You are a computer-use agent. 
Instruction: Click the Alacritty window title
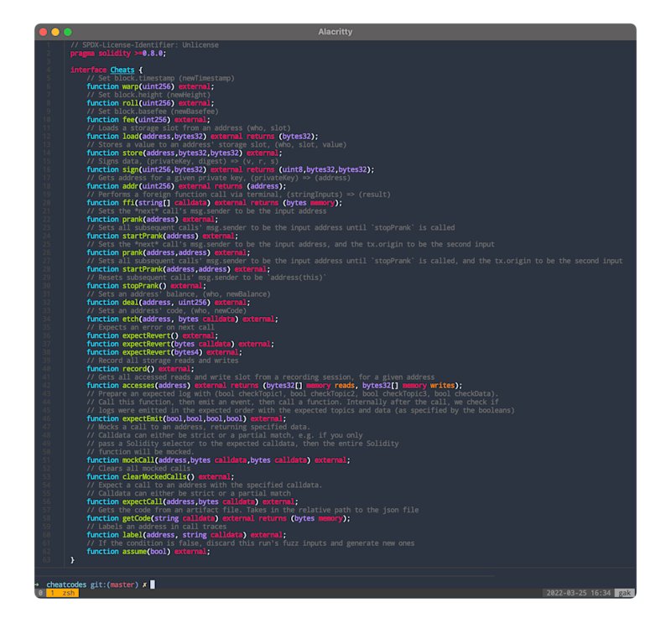coord(335,32)
